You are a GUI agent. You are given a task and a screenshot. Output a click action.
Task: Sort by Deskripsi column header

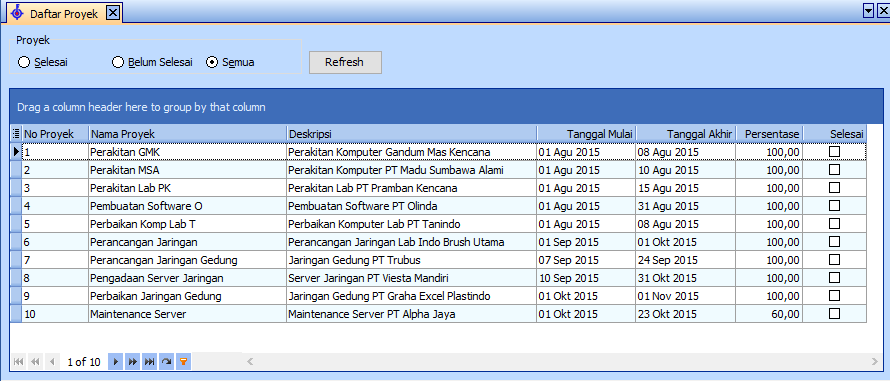pos(412,134)
